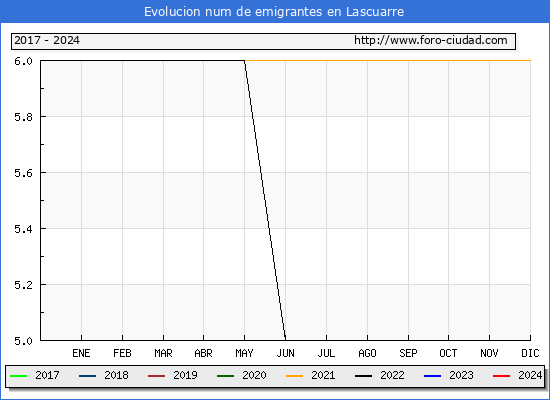Click the DIC month axis label
Image resolution: width=550 pixels, height=400 pixels.
coord(530,353)
